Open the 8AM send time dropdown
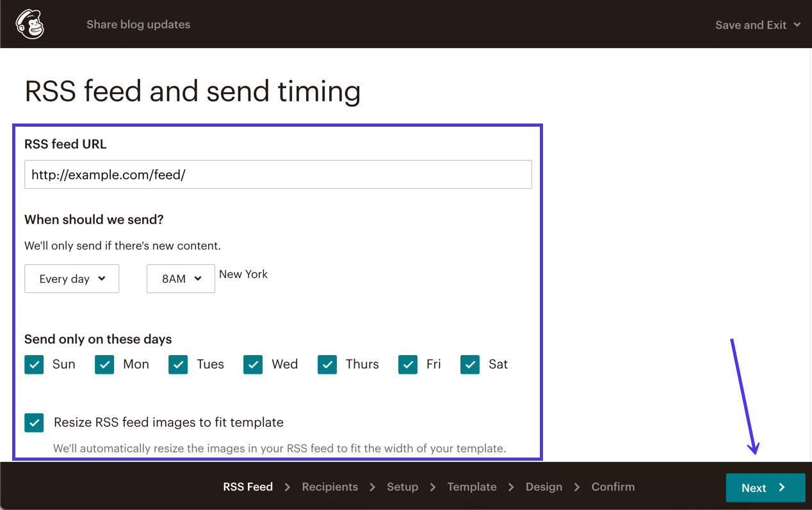Image resolution: width=812 pixels, height=510 pixels. 181,278
